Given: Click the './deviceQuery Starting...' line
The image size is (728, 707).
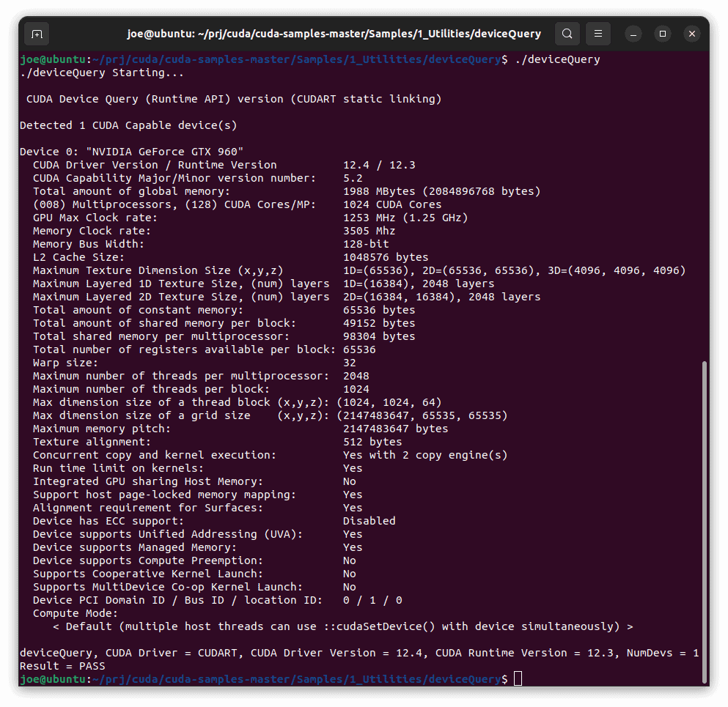Looking at the screenshot, I should [102, 73].
